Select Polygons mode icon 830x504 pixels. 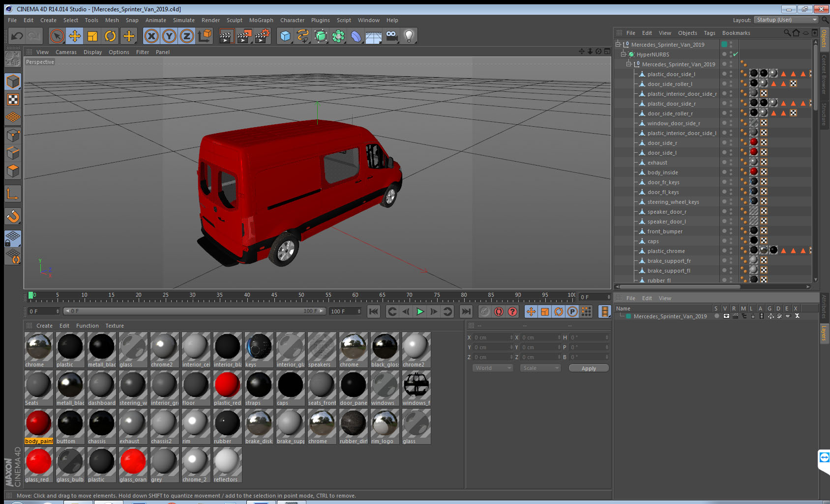pos(13,170)
